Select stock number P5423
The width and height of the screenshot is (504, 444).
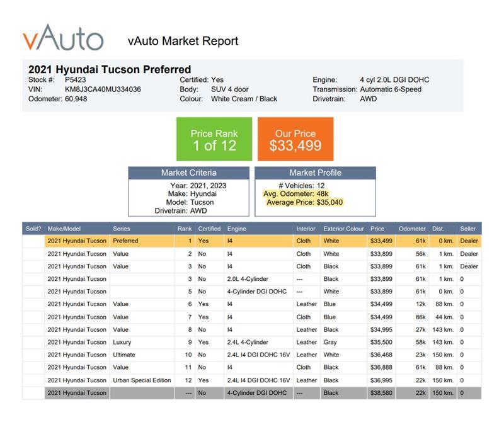tap(75, 80)
